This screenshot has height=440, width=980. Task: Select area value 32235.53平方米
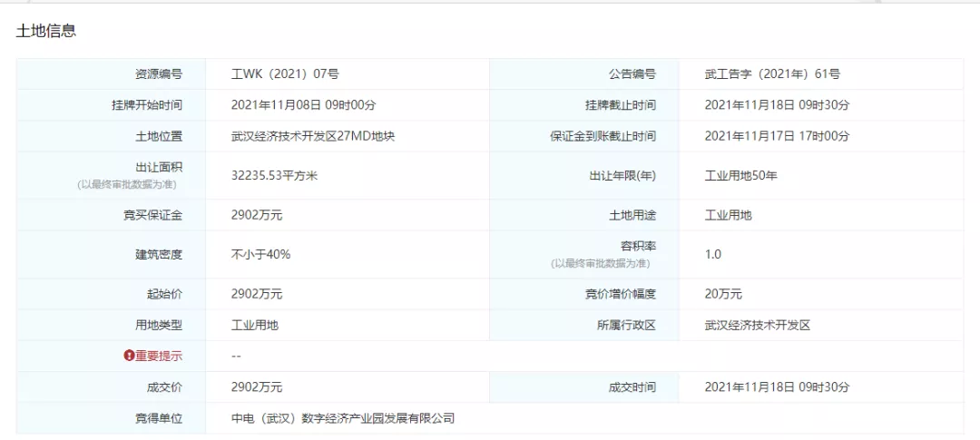pyautogui.click(x=274, y=176)
